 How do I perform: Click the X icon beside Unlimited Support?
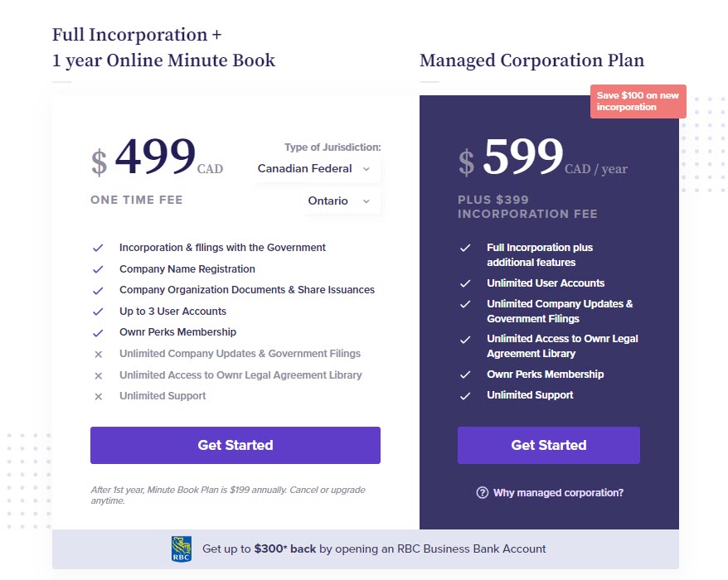click(98, 397)
